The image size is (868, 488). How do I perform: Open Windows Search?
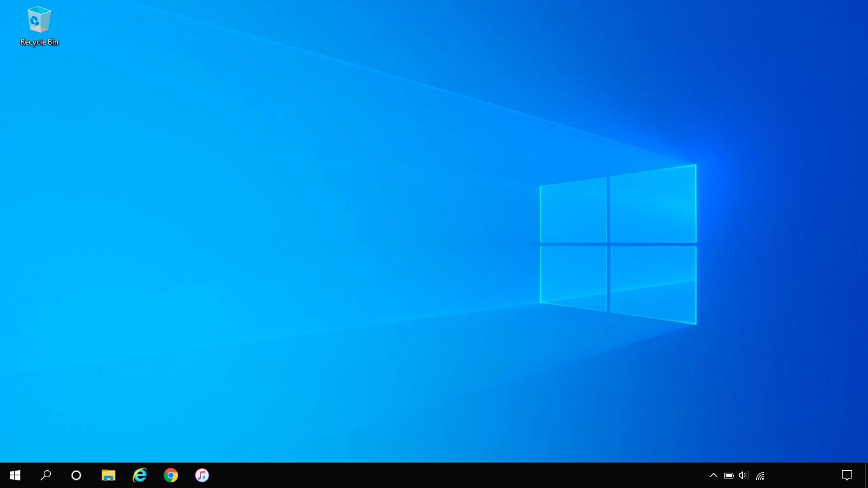coord(45,475)
